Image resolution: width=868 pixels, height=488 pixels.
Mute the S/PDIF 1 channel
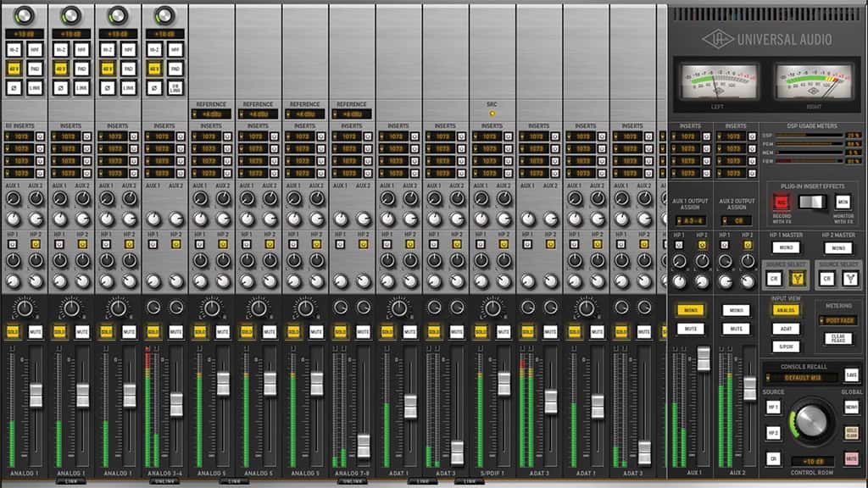pyautogui.click(x=504, y=331)
